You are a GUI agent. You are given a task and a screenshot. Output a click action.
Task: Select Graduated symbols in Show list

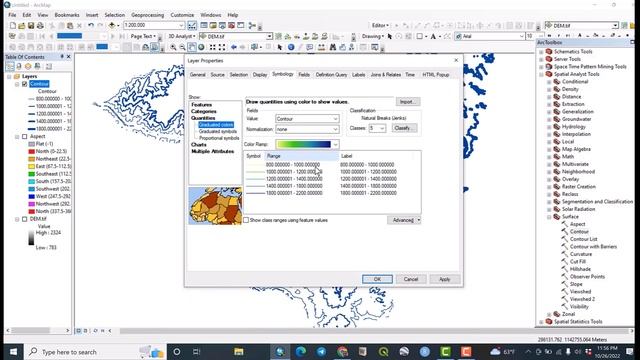click(x=218, y=132)
